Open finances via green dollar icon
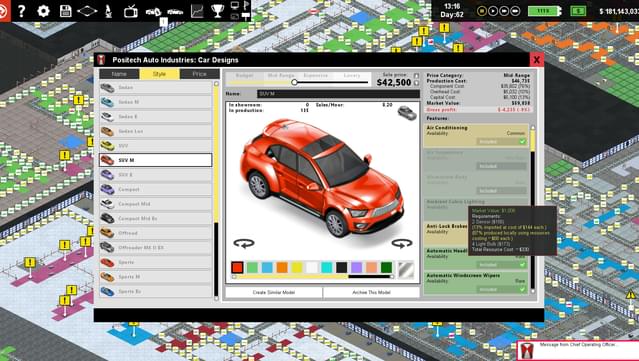The height and width of the screenshot is (361, 639). [578, 11]
